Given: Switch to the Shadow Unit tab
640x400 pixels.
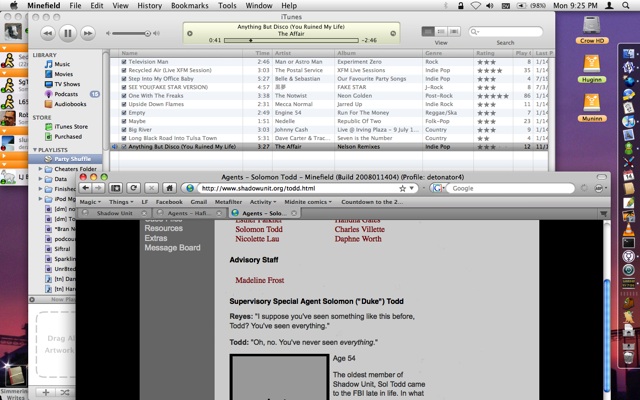Looking at the screenshot, I should [114, 213].
